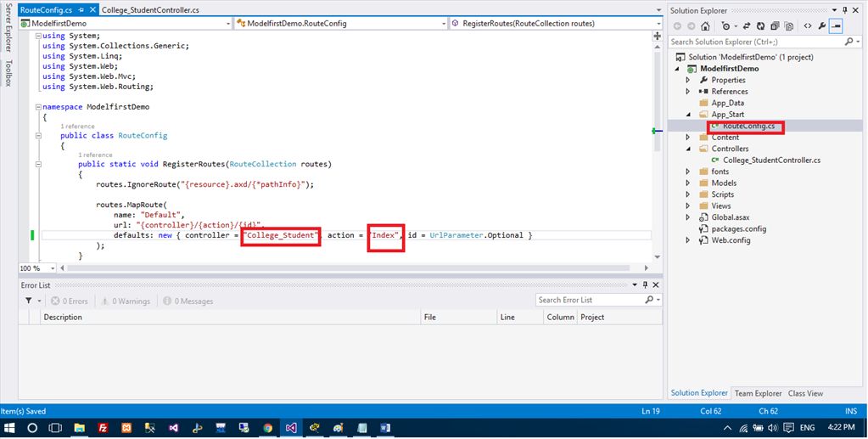
Task: Expand the References node
Action: point(688,92)
